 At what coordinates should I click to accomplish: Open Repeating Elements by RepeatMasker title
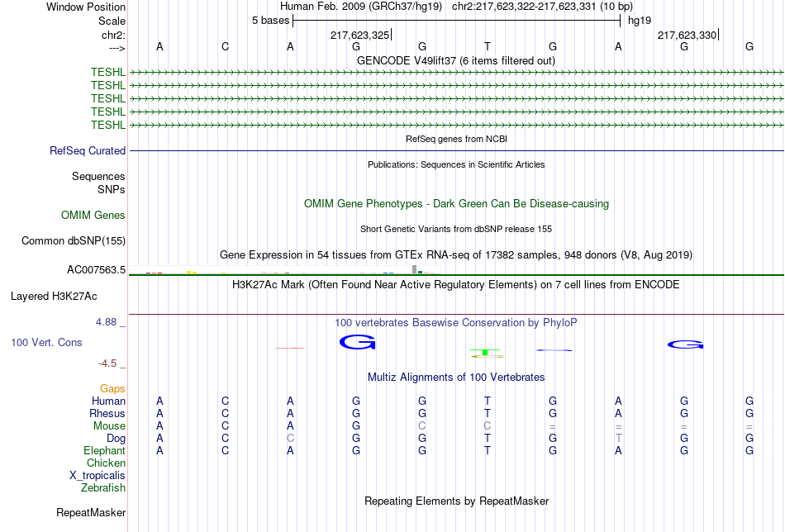pos(457,501)
